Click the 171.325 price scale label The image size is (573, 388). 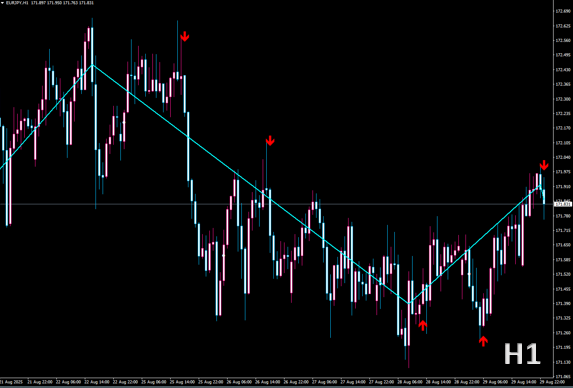pyautogui.click(x=563, y=318)
